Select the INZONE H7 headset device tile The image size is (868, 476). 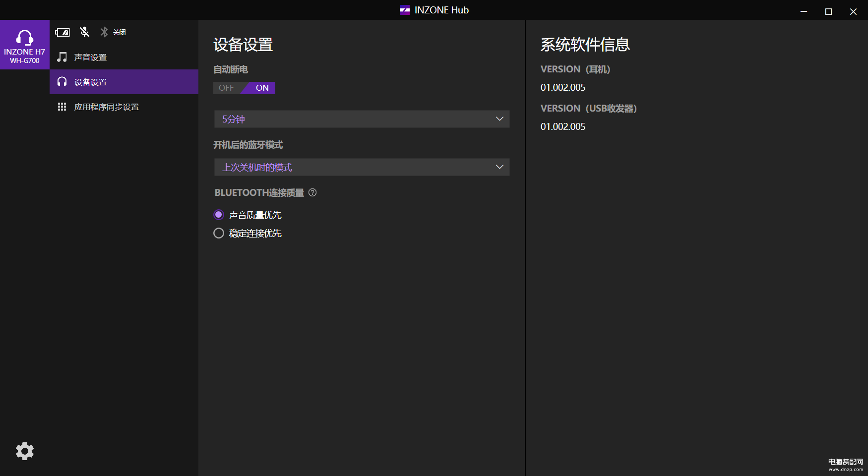(x=25, y=45)
